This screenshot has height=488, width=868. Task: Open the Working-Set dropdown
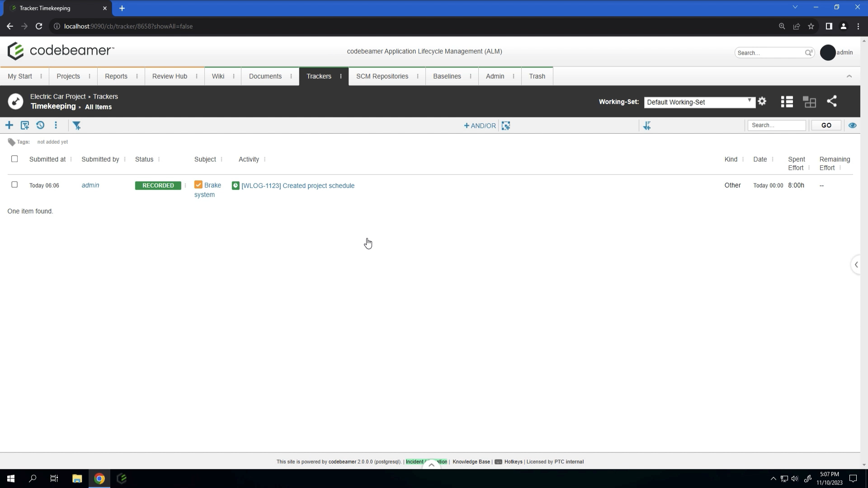tap(699, 102)
